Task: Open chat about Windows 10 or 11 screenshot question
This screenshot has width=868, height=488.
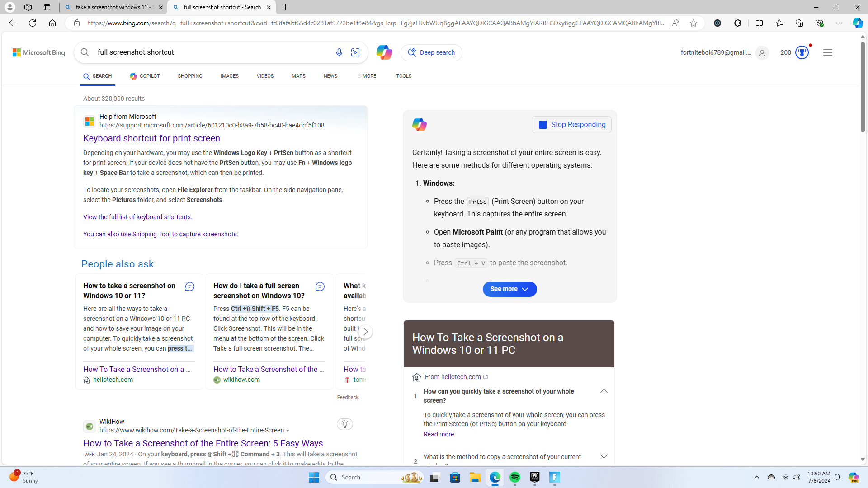Action: (x=190, y=286)
